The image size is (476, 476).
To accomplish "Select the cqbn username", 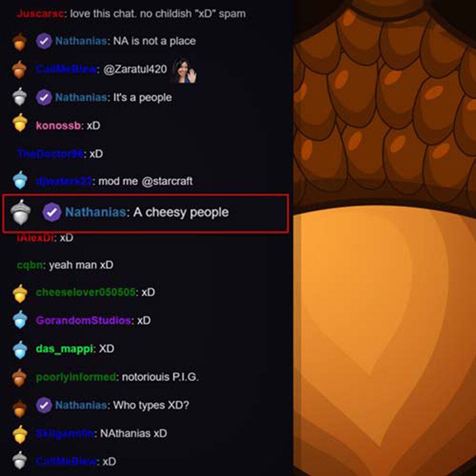I will pos(30,265).
